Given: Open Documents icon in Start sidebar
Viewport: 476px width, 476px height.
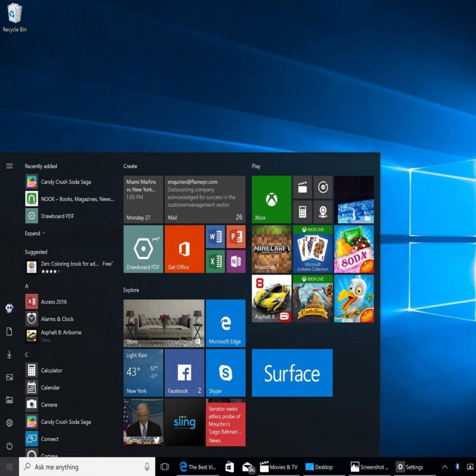Looking at the screenshot, I should pyautogui.click(x=10, y=331).
